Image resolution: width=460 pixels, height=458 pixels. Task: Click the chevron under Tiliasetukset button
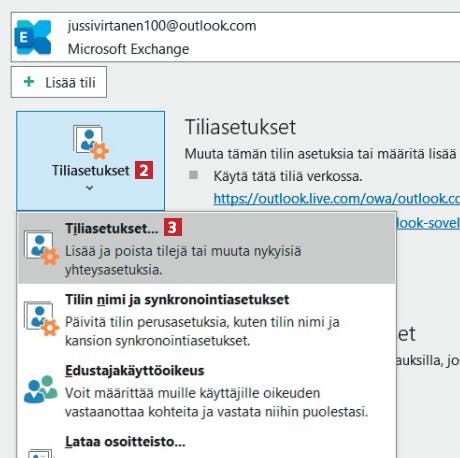89,188
